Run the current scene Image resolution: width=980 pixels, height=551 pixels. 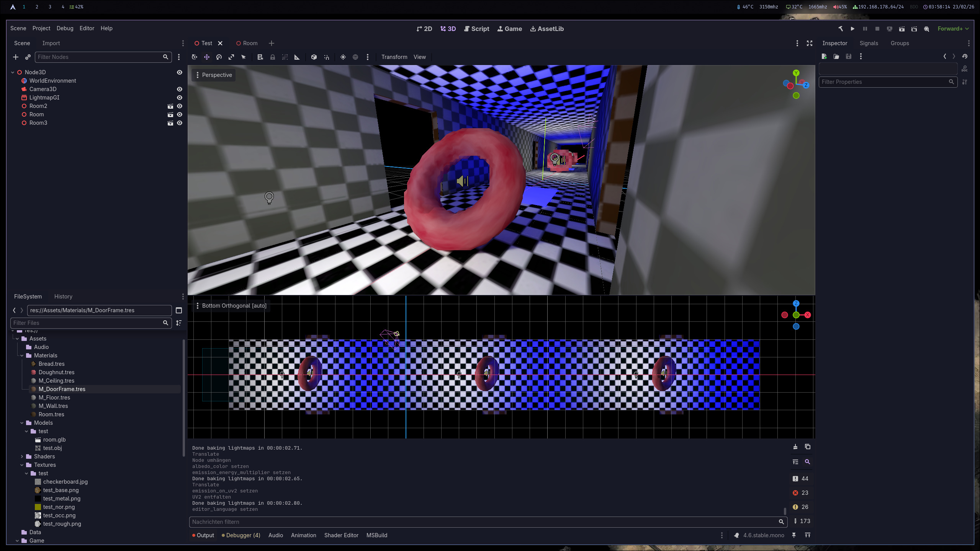click(x=902, y=29)
